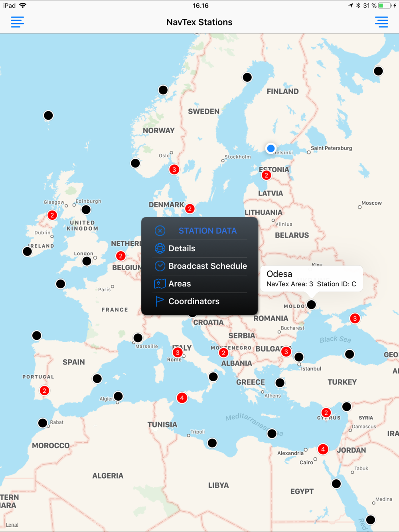The width and height of the screenshot is (399, 532).
Task: Click the flag icon beside Coordinators
Action: pyautogui.click(x=160, y=301)
